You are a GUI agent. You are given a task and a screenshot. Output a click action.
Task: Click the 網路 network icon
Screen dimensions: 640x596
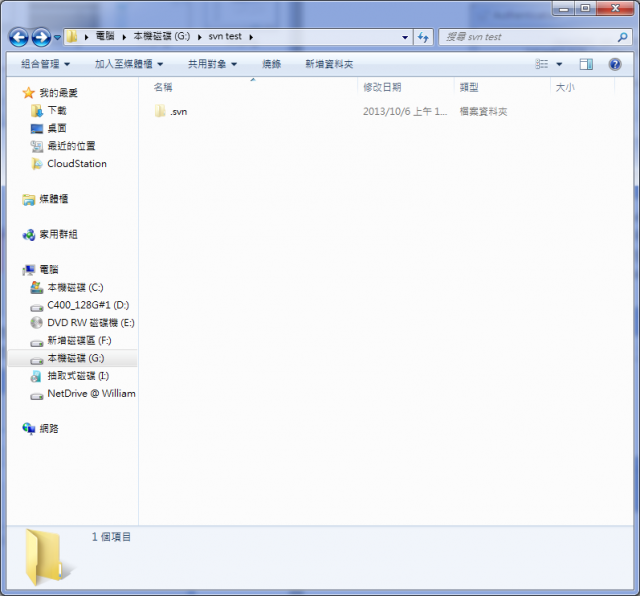[29, 429]
